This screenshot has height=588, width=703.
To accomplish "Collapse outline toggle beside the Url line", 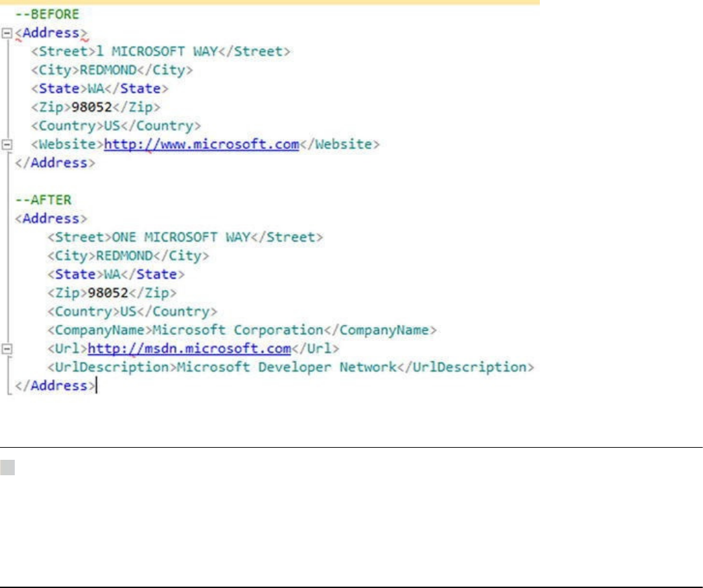I will [x=7, y=348].
